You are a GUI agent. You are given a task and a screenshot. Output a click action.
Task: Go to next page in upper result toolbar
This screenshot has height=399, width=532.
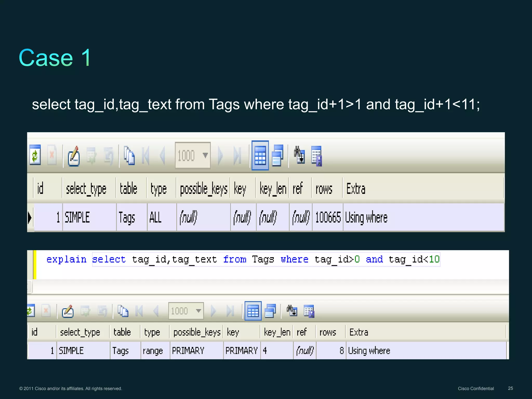point(220,156)
